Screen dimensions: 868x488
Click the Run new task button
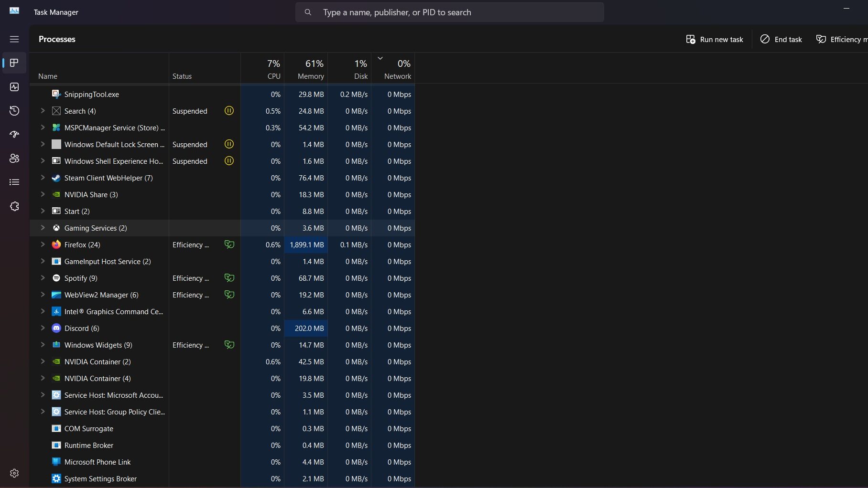715,39
